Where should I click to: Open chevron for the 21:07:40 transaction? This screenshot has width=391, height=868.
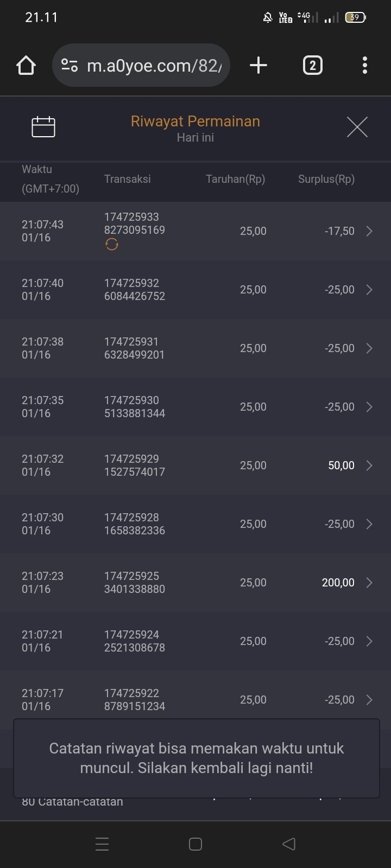coord(369,290)
